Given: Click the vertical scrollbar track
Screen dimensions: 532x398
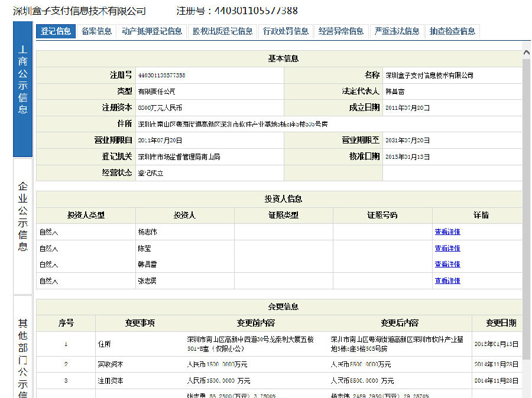Looking at the screenshot, I should (x=527, y=208).
